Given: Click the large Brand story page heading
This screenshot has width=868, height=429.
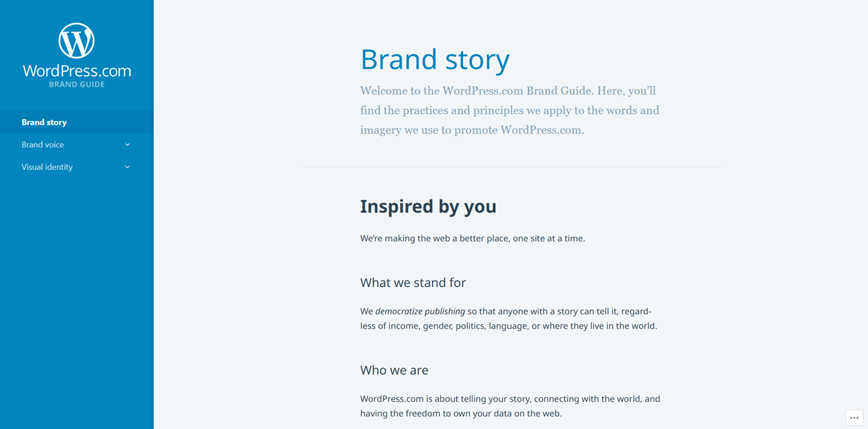Looking at the screenshot, I should point(435,59).
